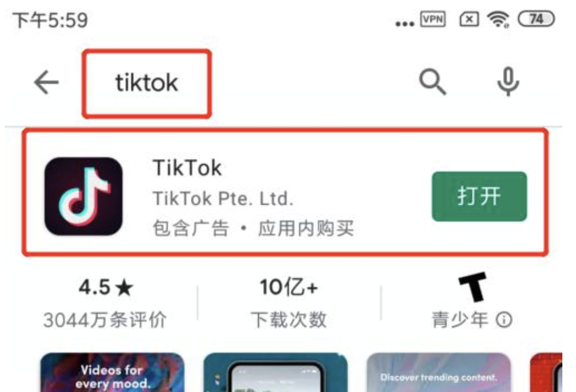576x392 pixels.
Task: Tap the 4.5 star rating
Action: (106, 287)
